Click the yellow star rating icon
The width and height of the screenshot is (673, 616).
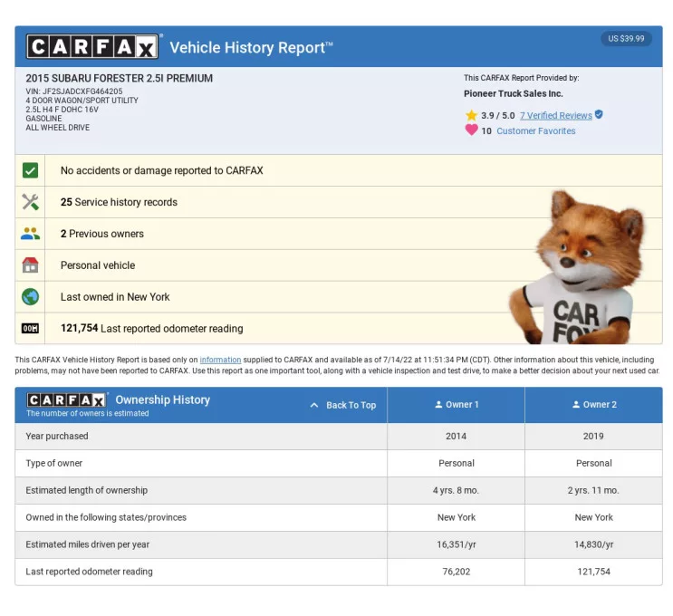coord(471,116)
